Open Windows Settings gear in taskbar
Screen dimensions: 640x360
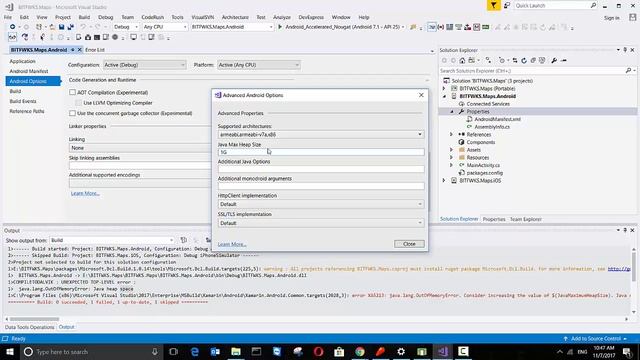401,351
